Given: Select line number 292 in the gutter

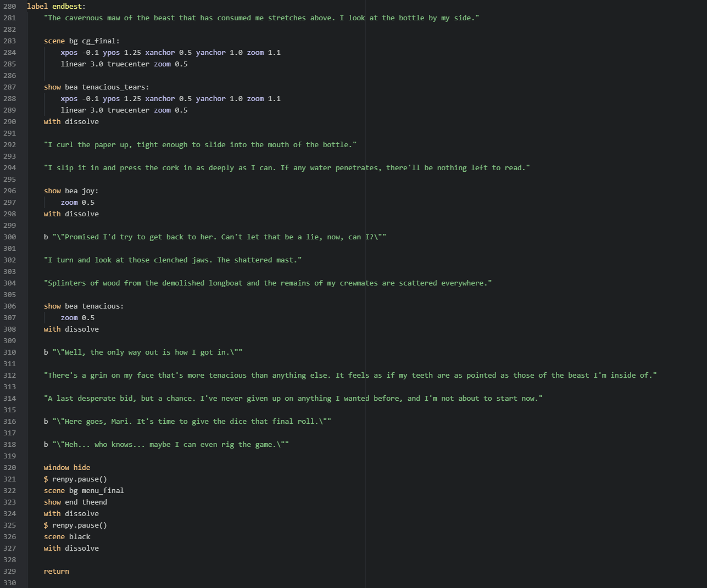Looking at the screenshot, I should click(x=9, y=144).
